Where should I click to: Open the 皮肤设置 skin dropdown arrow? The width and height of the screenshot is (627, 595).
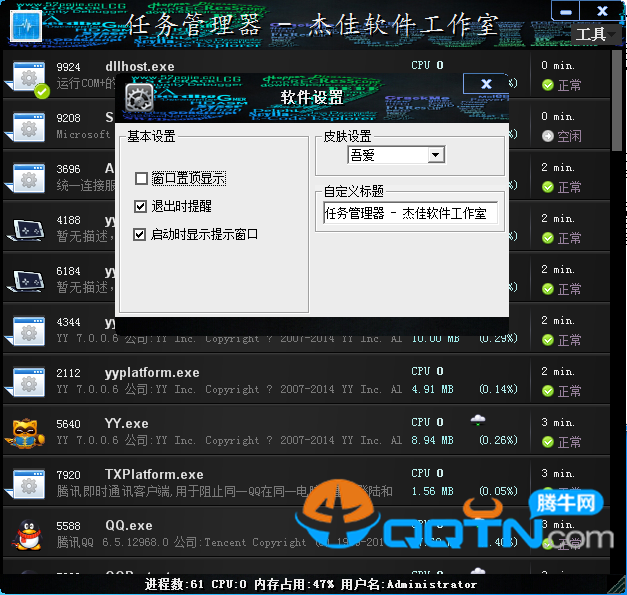(x=435, y=155)
